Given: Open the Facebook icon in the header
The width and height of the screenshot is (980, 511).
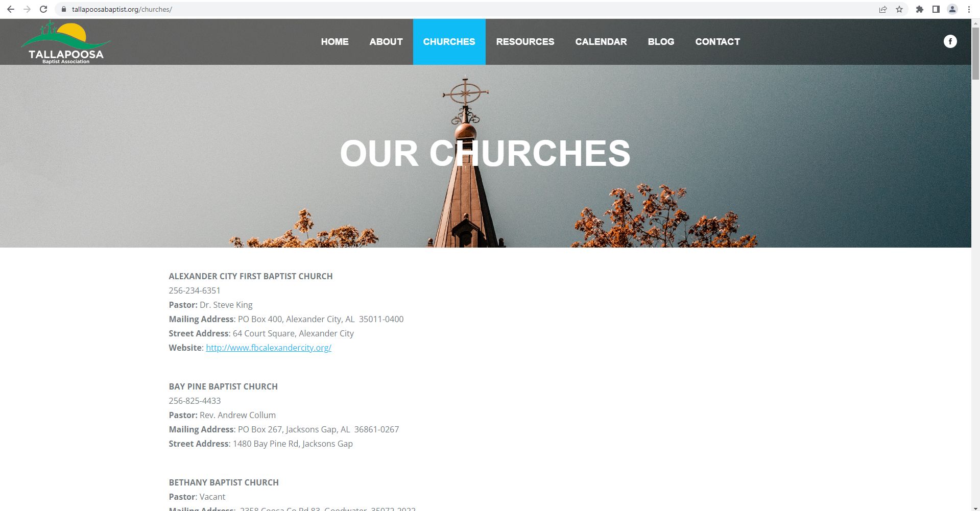Looking at the screenshot, I should click(x=950, y=41).
